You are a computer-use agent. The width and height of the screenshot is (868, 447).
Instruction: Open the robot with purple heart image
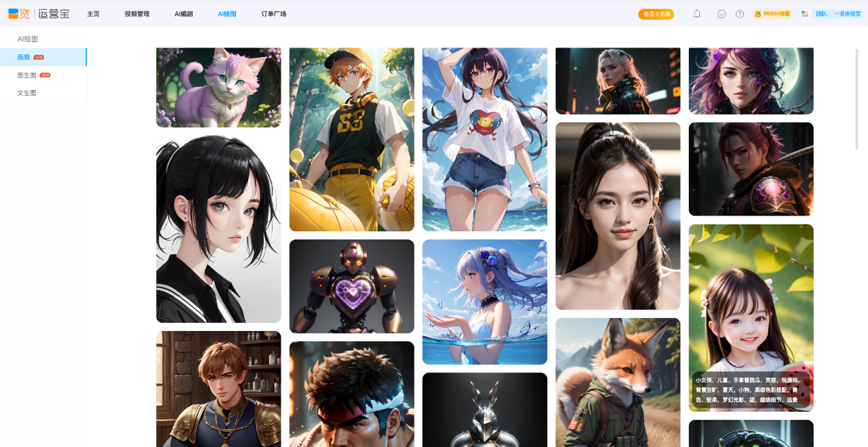pyautogui.click(x=351, y=286)
